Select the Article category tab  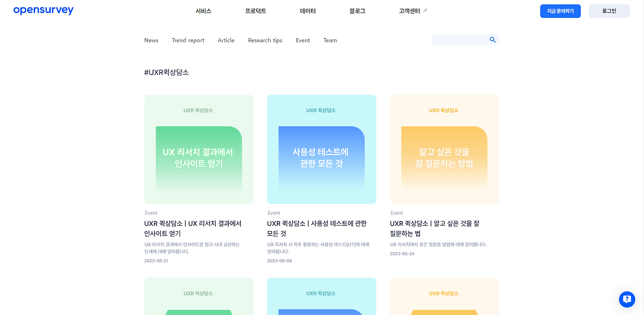click(226, 40)
